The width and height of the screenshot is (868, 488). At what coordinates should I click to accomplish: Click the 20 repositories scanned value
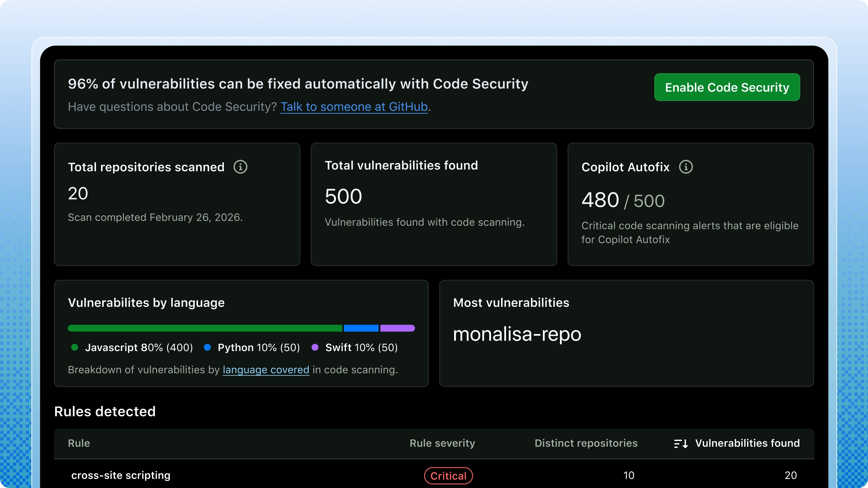(x=78, y=193)
